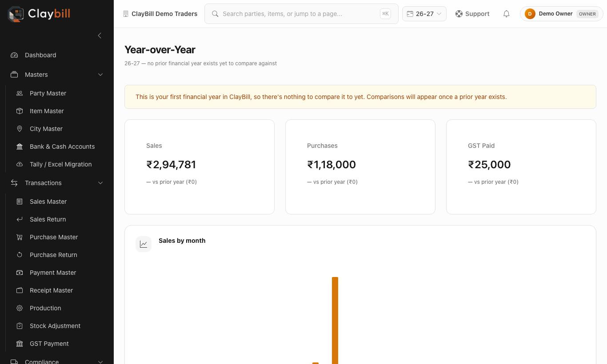The image size is (607, 364).
Task: Click the Stock Adjustment clipboard icon
Action: tap(20, 326)
